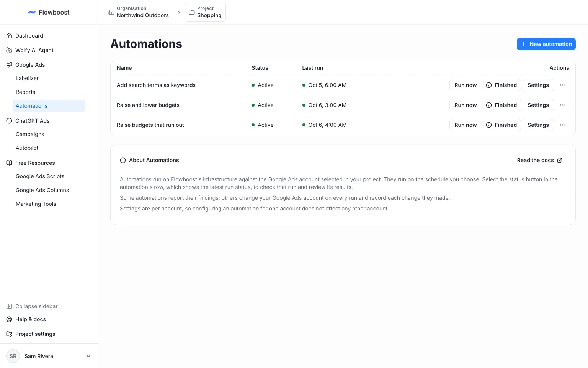Open Campaigns under ChatGPT Ads
Screen dimensions: 588x368
click(x=49, y=134)
